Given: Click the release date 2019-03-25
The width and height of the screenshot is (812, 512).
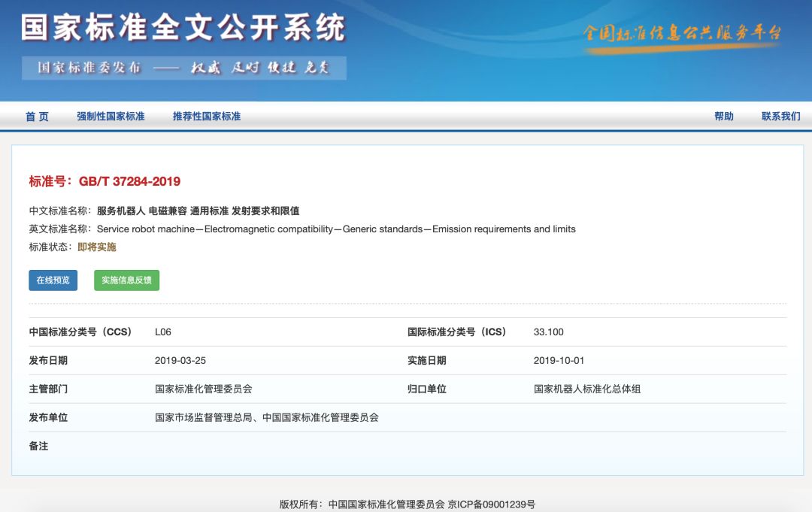Looking at the screenshot, I should coord(180,361).
